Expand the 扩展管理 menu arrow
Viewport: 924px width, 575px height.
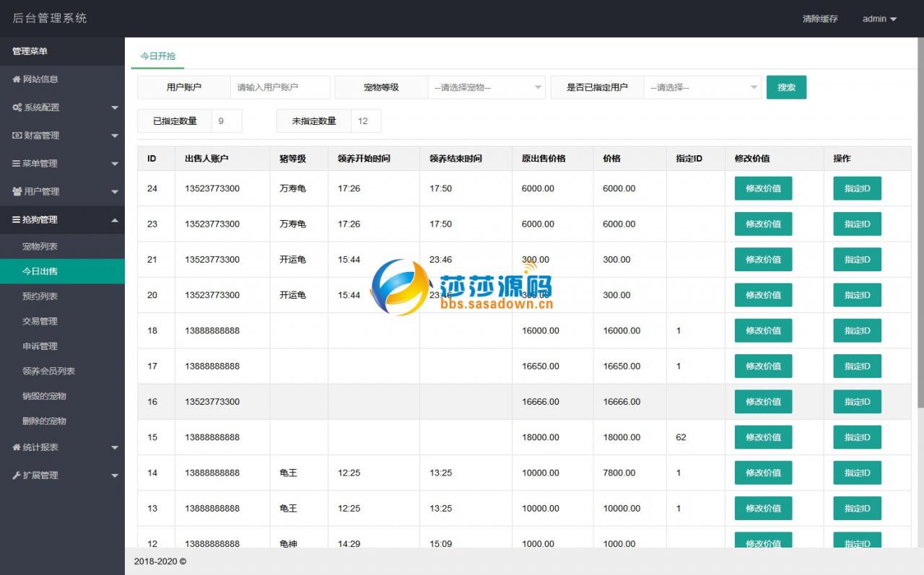(x=115, y=475)
